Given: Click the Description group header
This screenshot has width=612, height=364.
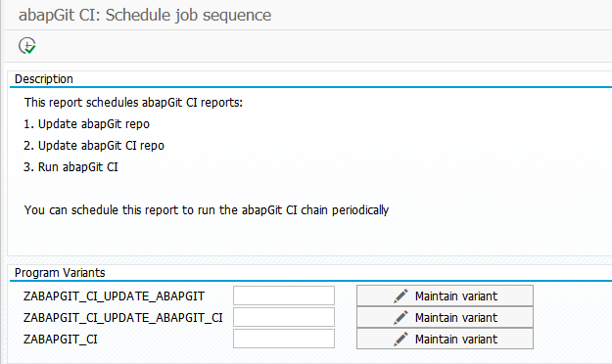Looking at the screenshot, I should 44,79.
